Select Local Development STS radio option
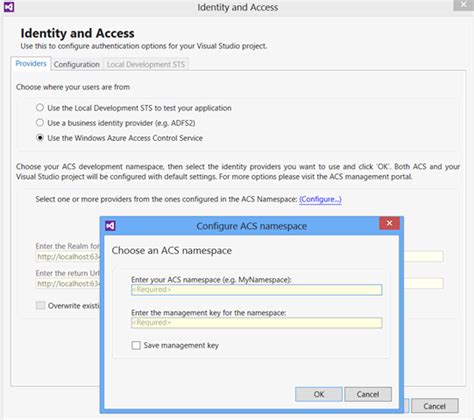The image size is (474, 420). [x=40, y=108]
